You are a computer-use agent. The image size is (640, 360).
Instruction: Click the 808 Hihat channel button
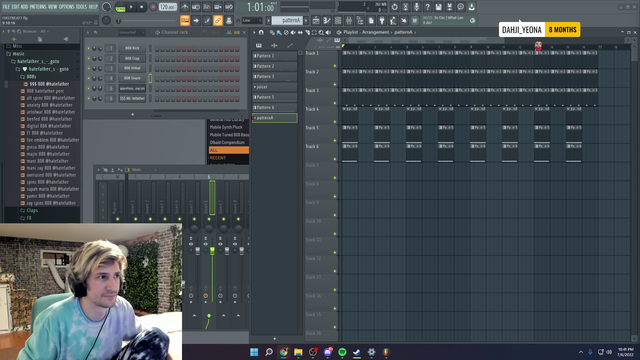point(132,68)
